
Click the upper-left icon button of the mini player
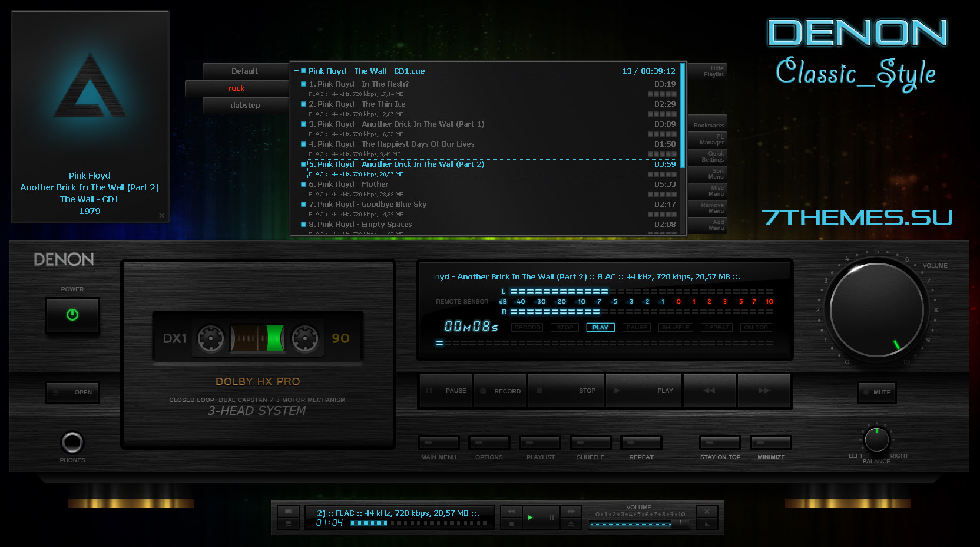288,511
